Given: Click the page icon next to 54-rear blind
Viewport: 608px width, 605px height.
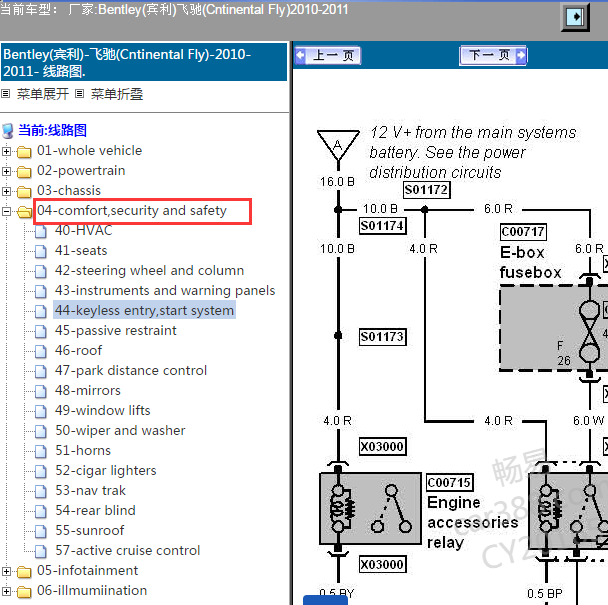Looking at the screenshot, I should 41,511.
